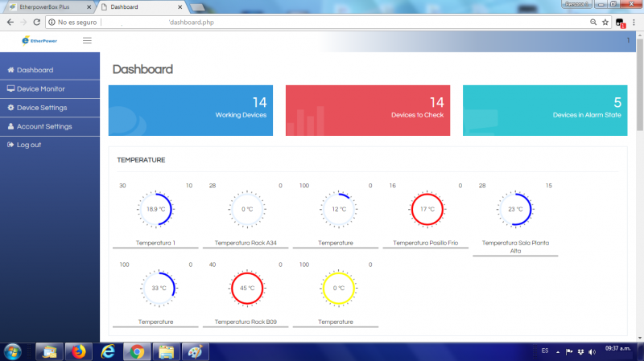Go to Device Settings

click(41, 108)
